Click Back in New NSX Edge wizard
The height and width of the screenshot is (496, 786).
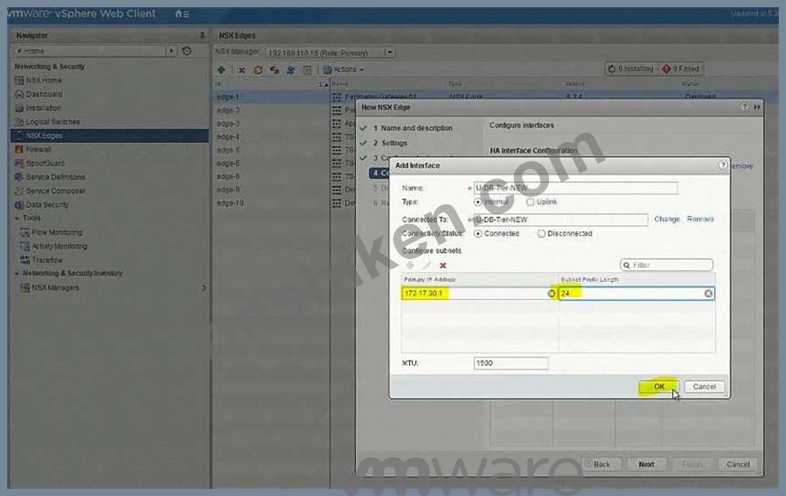click(x=601, y=464)
